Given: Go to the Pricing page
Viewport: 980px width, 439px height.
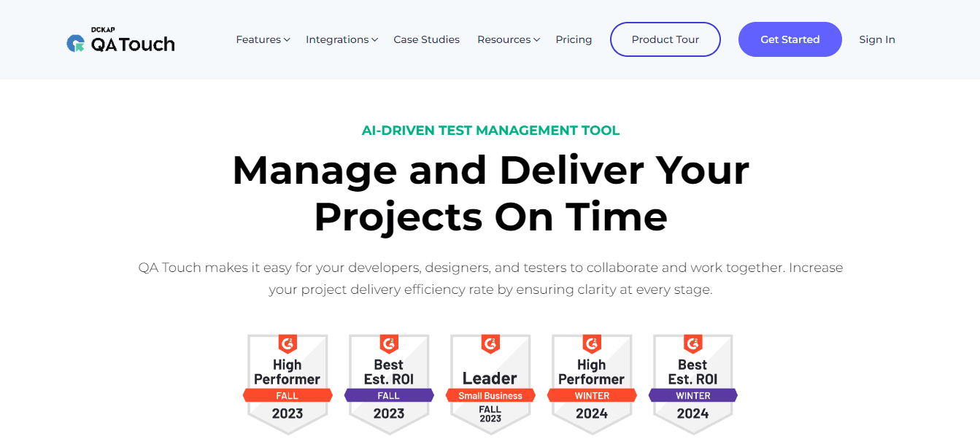Looking at the screenshot, I should point(574,39).
